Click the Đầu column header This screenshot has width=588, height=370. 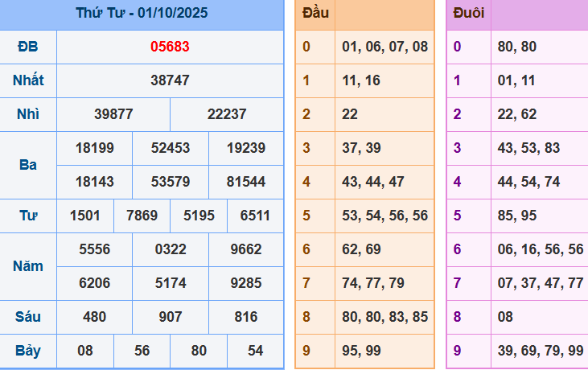pos(315,13)
